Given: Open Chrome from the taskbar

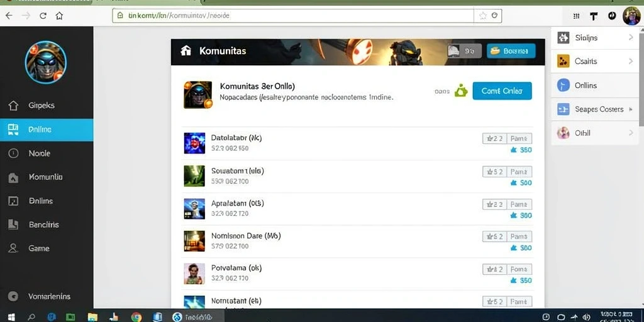Looking at the screenshot, I should (136, 317).
